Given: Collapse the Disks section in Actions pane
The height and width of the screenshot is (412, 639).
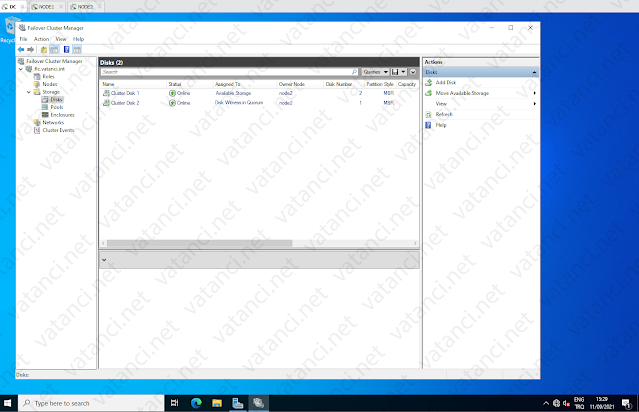Looking at the screenshot, I should 534,72.
